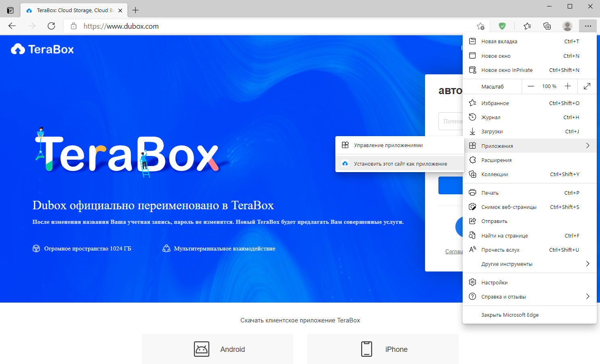The height and width of the screenshot is (364, 600).
Task: Close the three-dot Settings and more menu
Action: [x=588, y=26]
